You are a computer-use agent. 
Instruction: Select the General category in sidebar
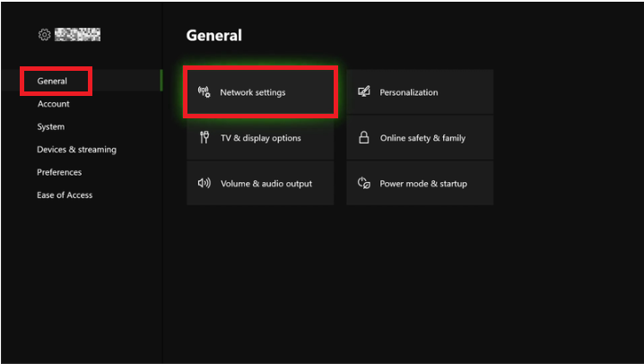click(x=52, y=82)
